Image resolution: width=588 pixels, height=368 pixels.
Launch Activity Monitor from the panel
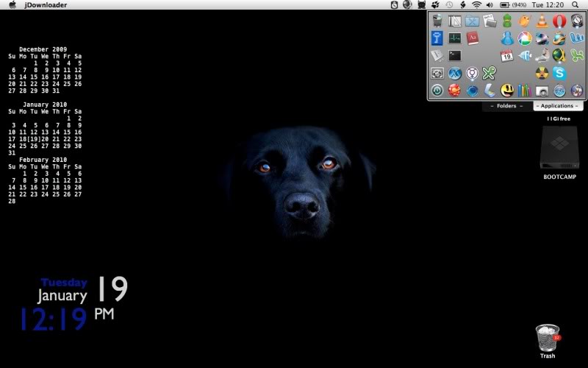(455, 38)
